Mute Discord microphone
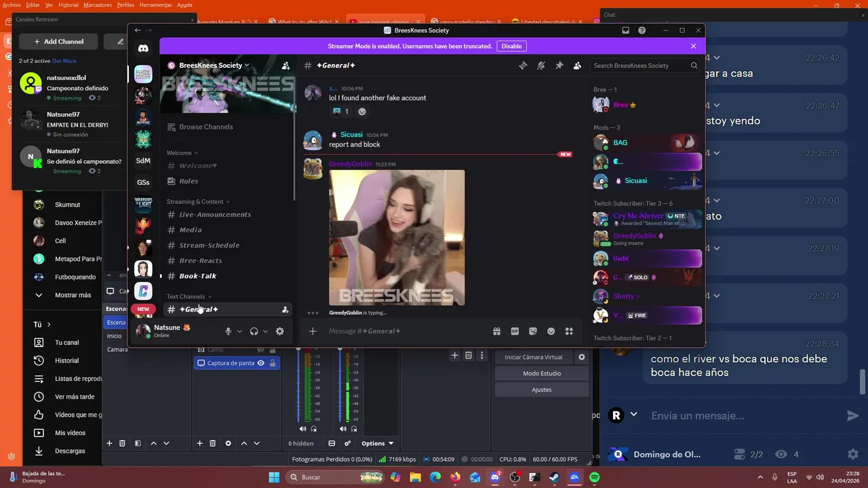Screen dimensions: 868x488 coord(229,331)
